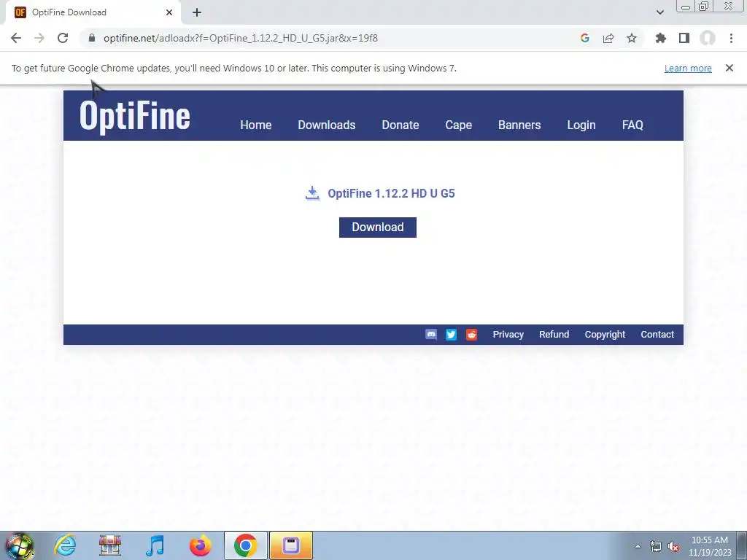Click the muted volume tray icon

(x=673, y=546)
